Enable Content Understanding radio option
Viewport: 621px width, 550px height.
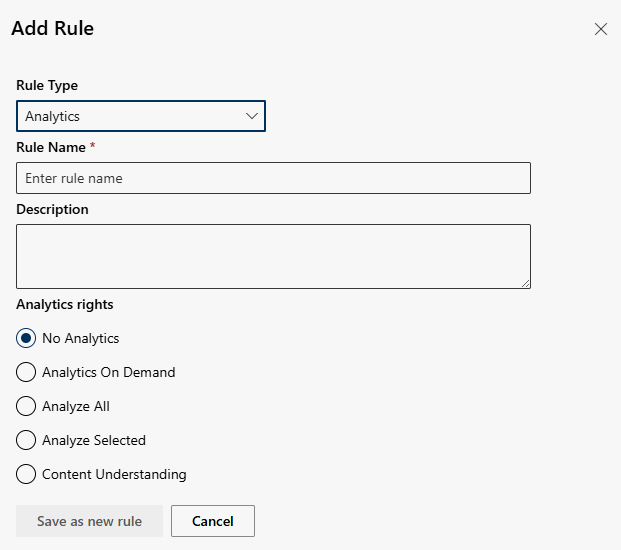(26, 474)
